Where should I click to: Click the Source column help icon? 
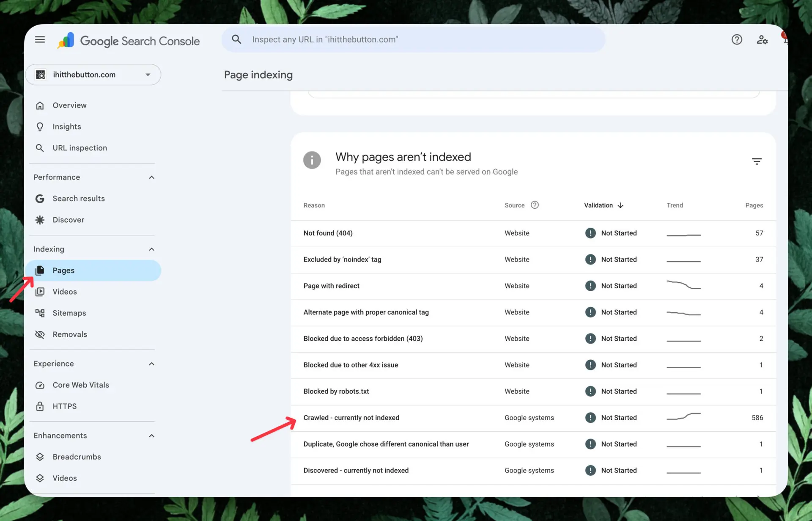click(535, 205)
